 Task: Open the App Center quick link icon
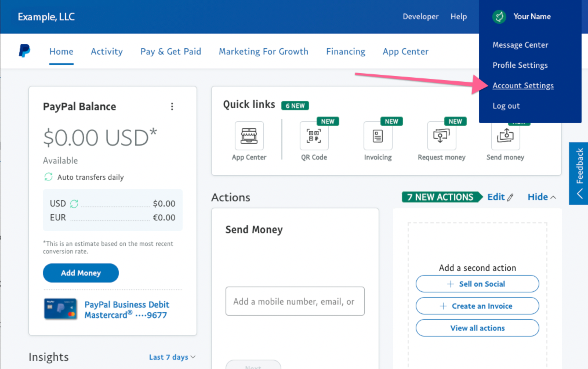coord(249,136)
